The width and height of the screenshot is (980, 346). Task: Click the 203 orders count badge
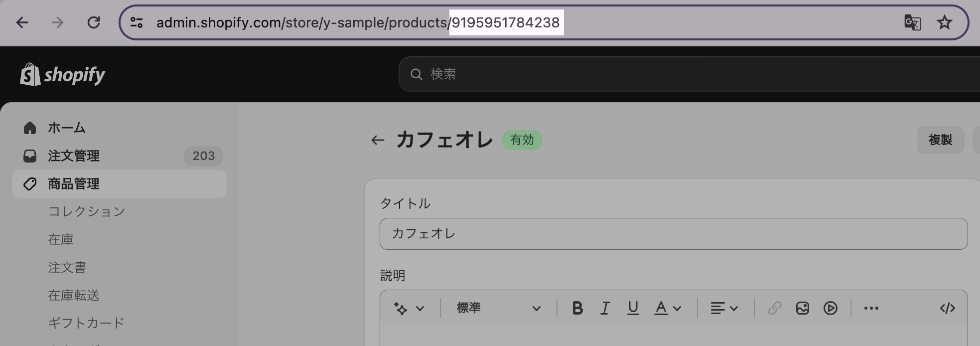(x=204, y=156)
